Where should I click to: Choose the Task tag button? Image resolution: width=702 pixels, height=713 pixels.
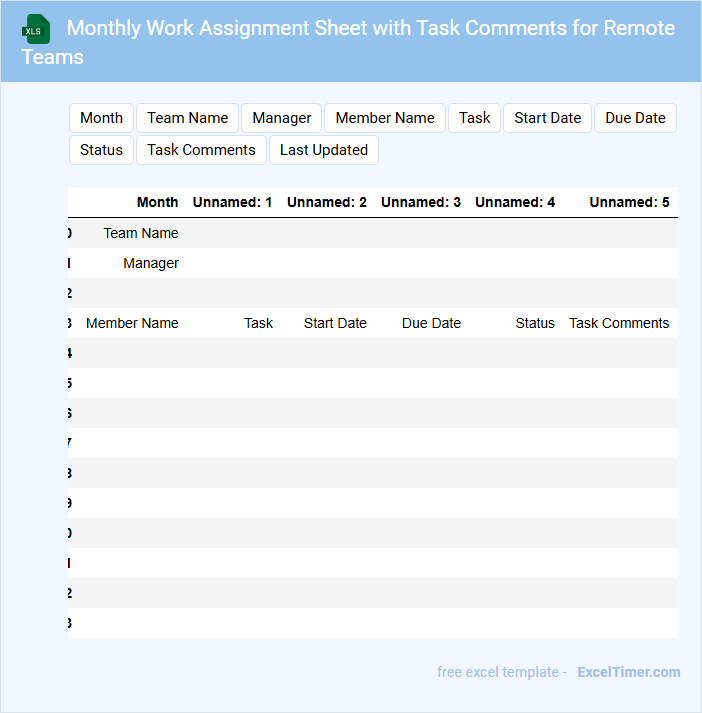pos(475,118)
